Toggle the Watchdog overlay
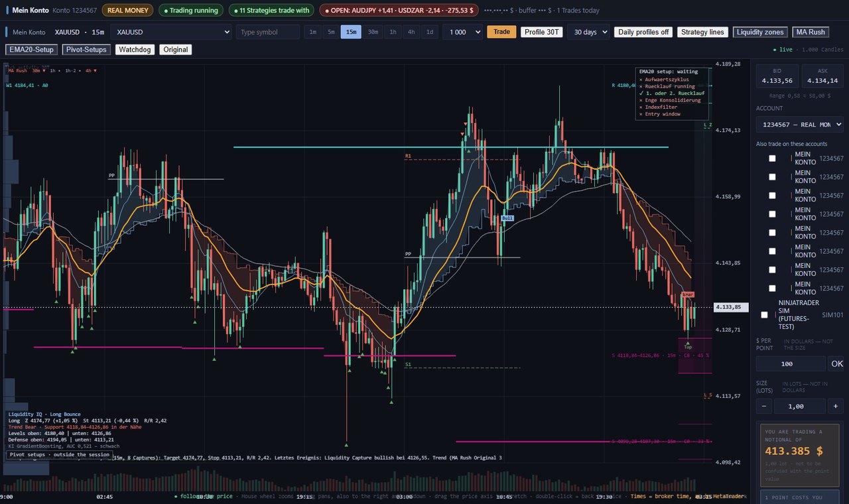Screen dimensions: 849x504 [135, 50]
